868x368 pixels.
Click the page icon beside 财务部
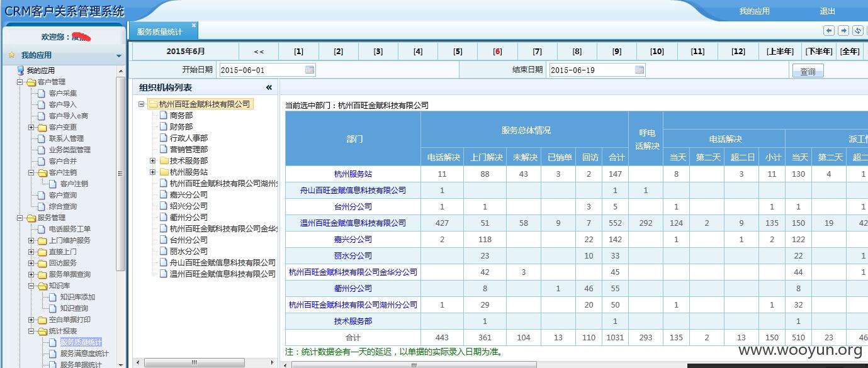pyautogui.click(x=164, y=127)
